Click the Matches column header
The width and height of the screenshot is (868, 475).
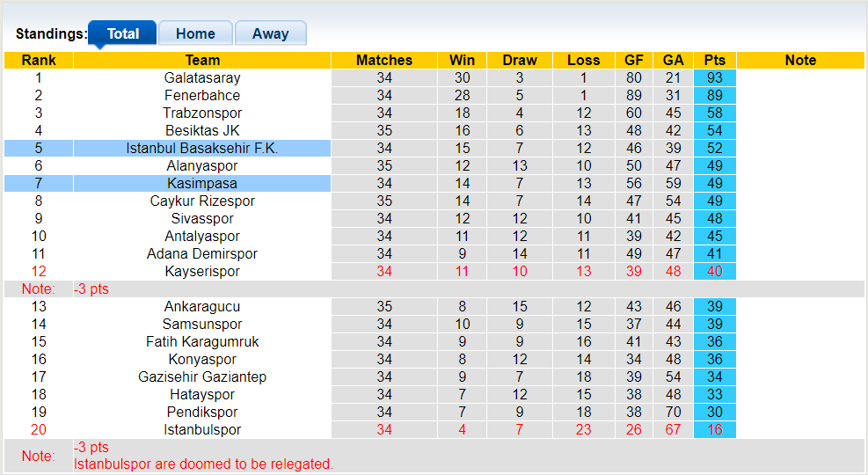384,61
